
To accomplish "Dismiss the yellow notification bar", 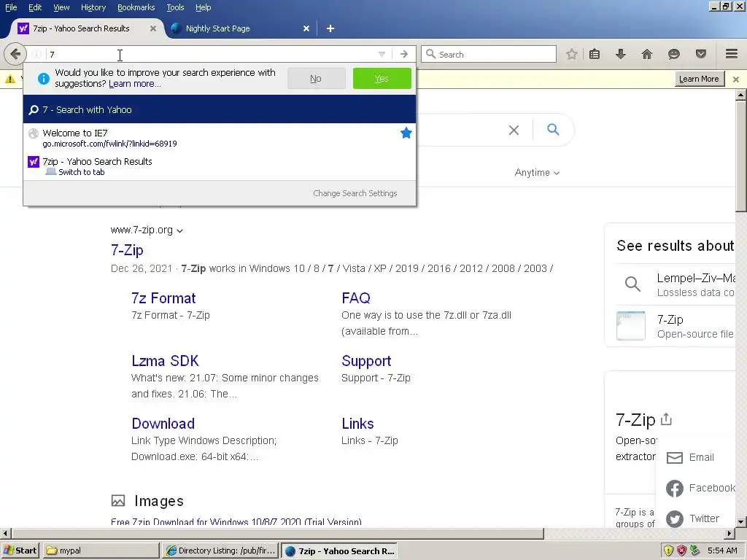I will [735, 79].
